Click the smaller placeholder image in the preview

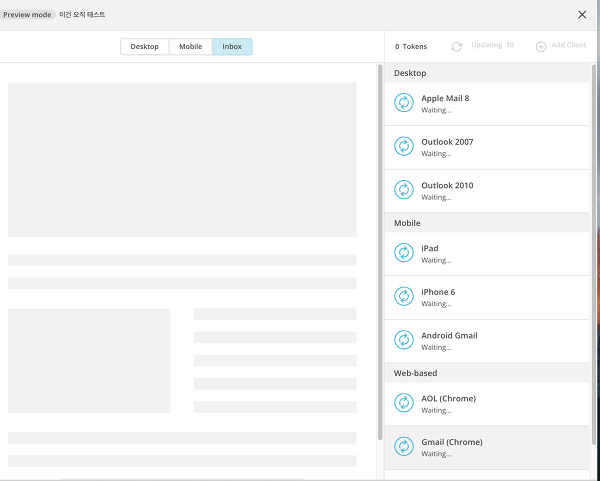click(89, 361)
